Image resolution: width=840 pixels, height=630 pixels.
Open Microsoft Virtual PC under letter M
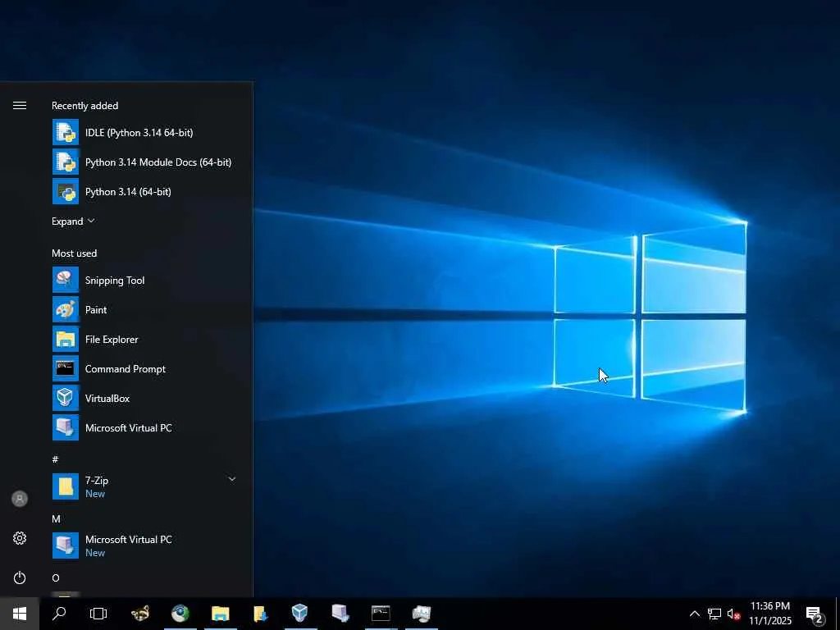(x=145, y=546)
